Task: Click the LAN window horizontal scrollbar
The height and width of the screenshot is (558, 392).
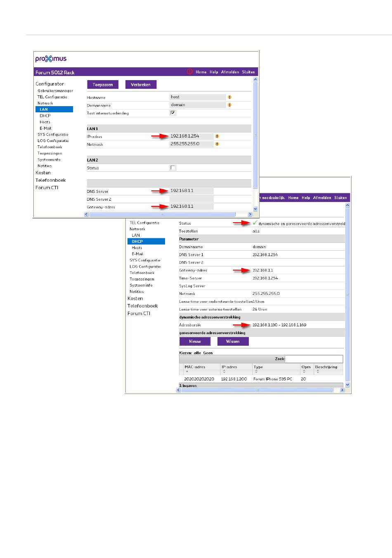Action: tap(162, 214)
